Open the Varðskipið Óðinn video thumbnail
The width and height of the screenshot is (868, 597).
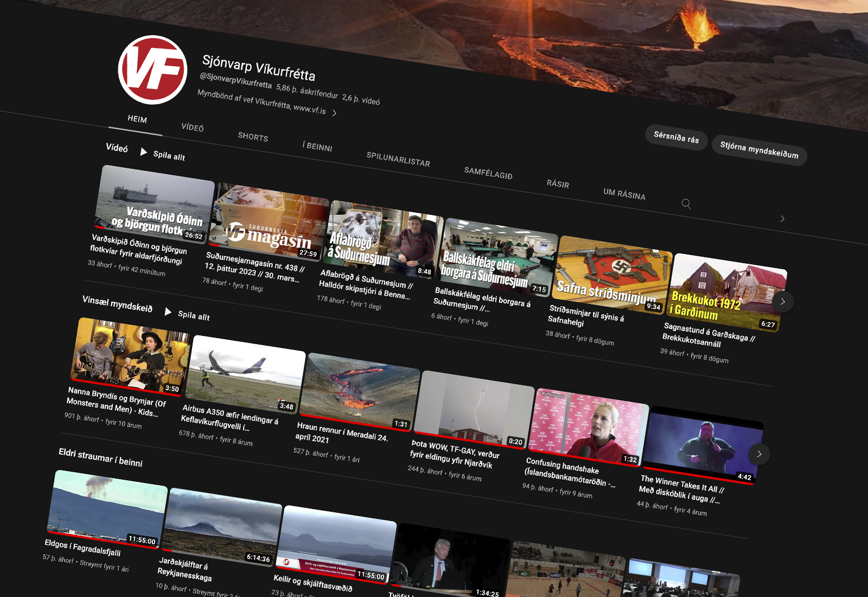click(x=155, y=204)
